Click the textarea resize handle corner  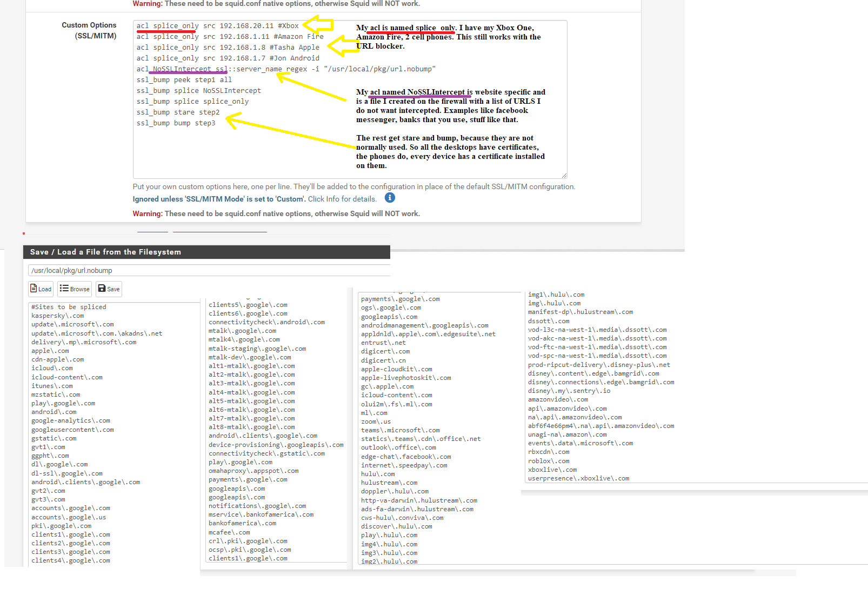(x=564, y=175)
